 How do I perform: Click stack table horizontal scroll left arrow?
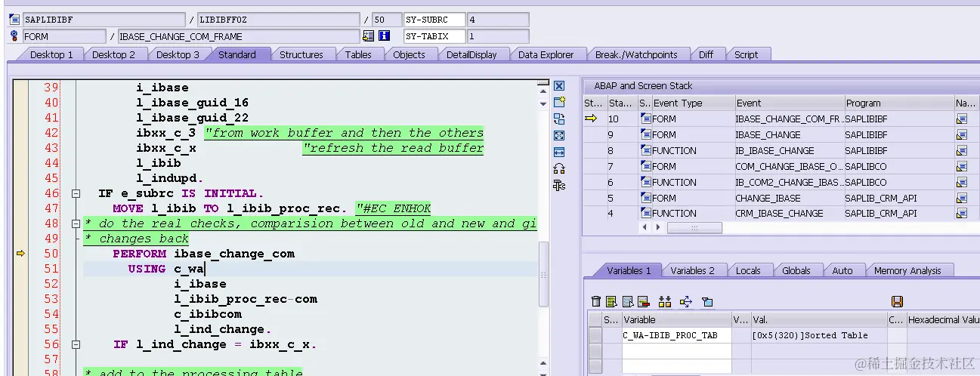point(645,227)
